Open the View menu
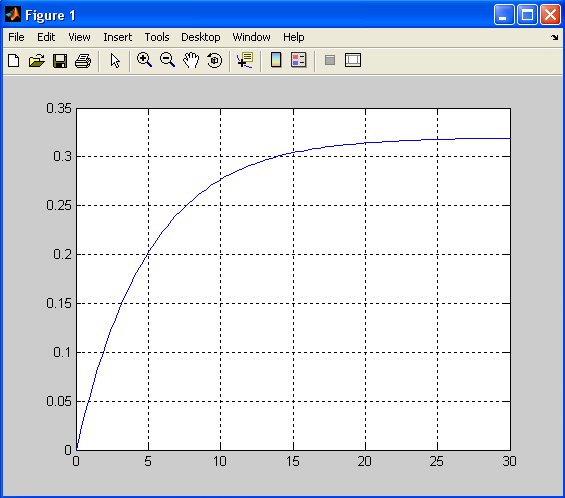The image size is (565, 498). point(79,37)
